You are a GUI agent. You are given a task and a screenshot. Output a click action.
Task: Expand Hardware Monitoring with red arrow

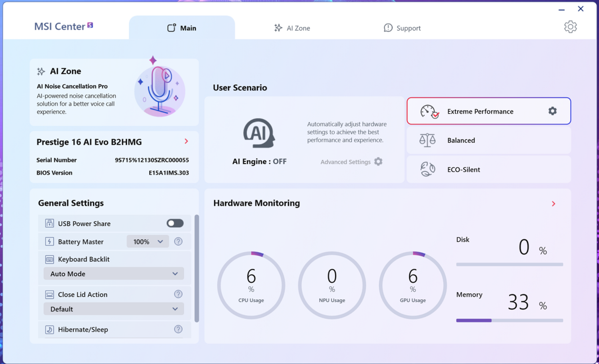tap(554, 203)
